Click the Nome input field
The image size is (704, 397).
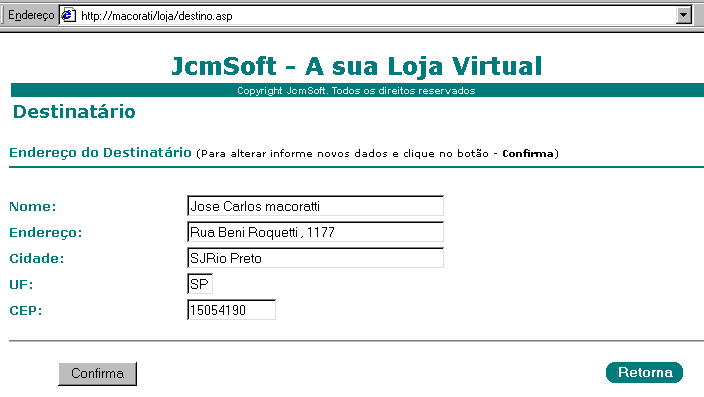pyautogui.click(x=315, y=206)
